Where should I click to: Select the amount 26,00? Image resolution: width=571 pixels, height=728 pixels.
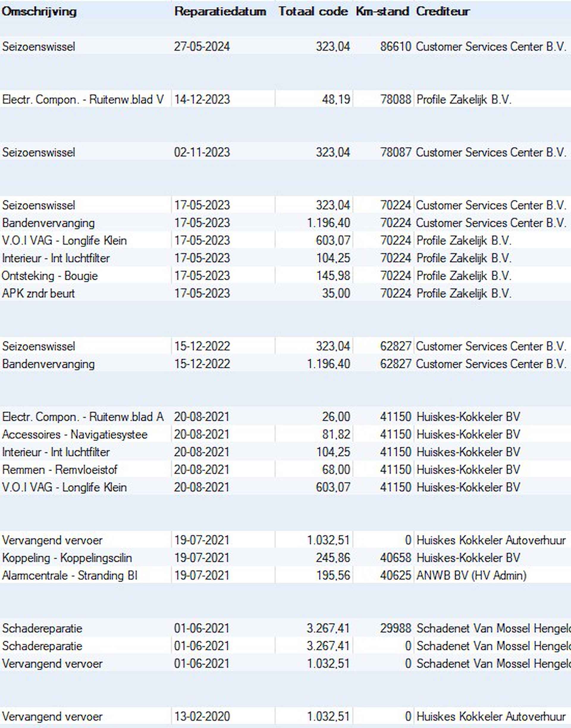click(336, 417)
